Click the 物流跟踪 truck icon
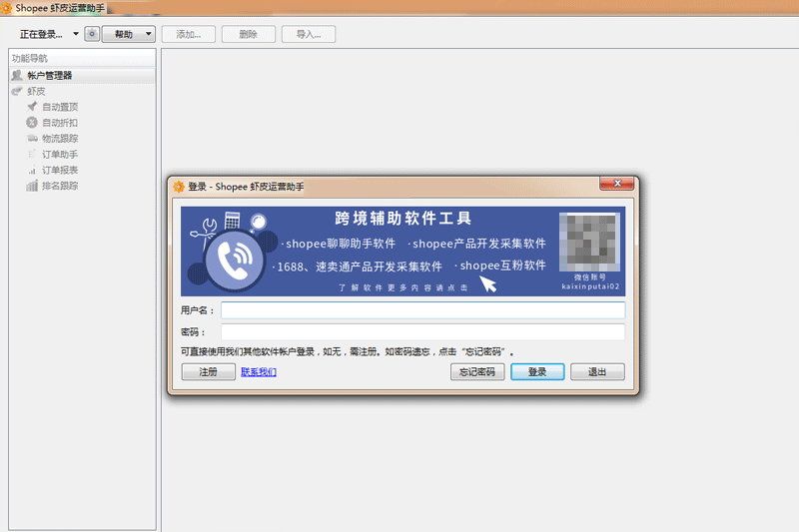The image size is (799, 532). (x=32, y=138)
